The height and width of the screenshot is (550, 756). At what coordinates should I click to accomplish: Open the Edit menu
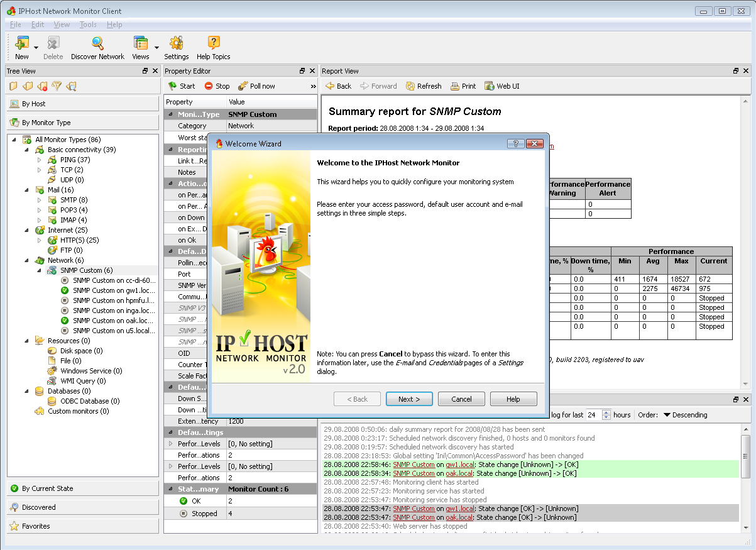38,25
